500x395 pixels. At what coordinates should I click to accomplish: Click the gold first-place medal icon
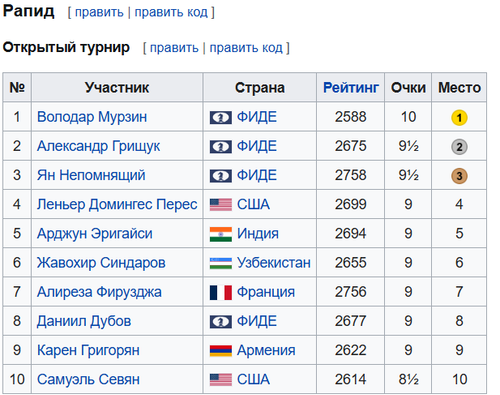click(x=459, y=118)
